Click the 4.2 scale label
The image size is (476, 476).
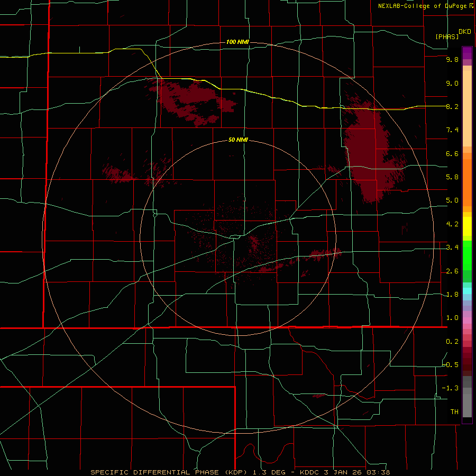click(x=452, y=224)
